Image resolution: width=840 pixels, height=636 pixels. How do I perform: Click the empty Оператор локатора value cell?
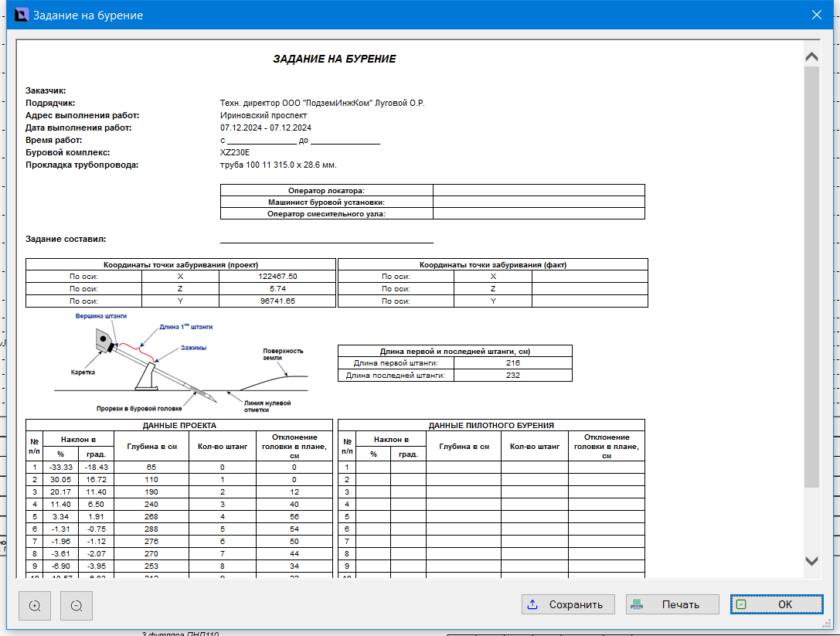(x=539, y=190)
